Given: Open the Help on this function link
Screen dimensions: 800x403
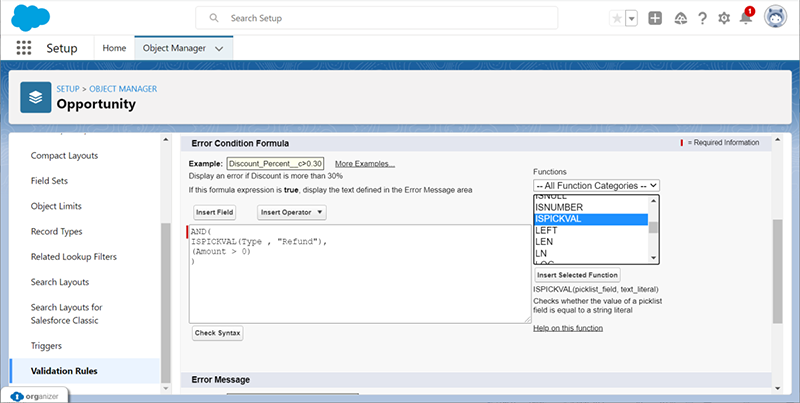Looking at the screenshot, I should pos(568,328).
